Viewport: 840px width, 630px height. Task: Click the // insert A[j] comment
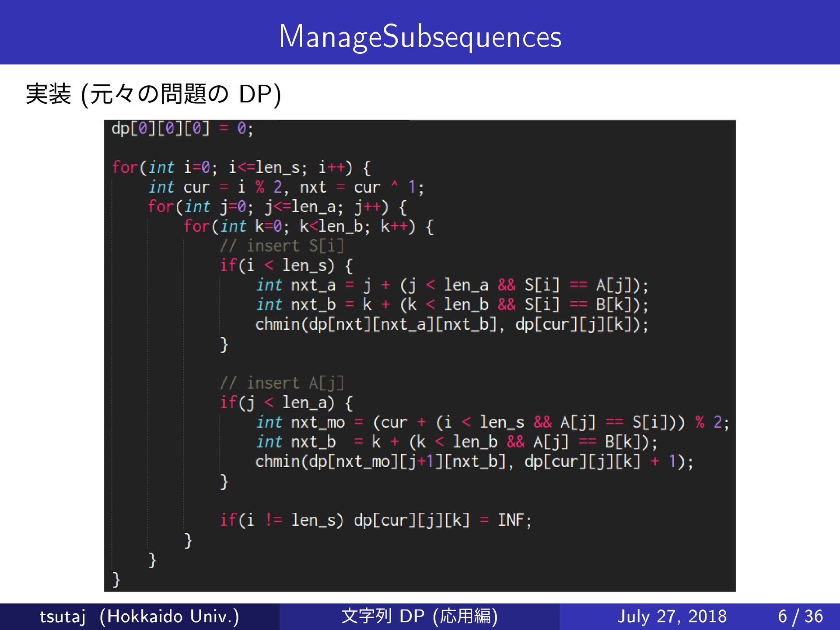282,383
